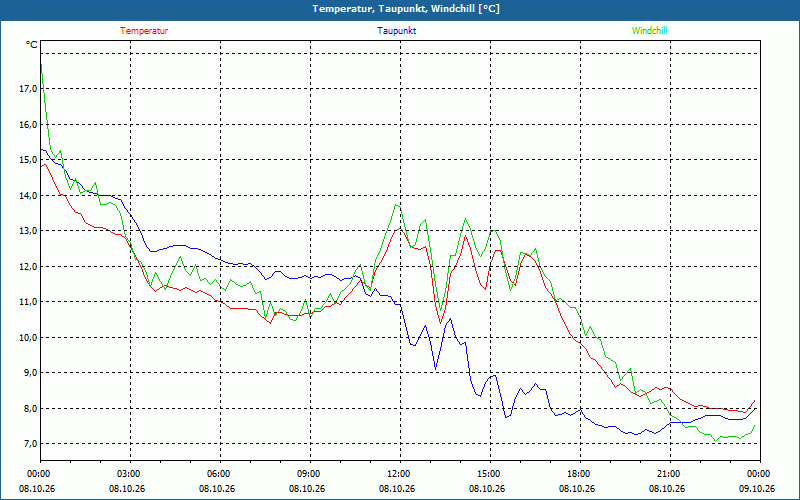
Task: Click the 14,0 y-axis value
Action: (28, 195)
